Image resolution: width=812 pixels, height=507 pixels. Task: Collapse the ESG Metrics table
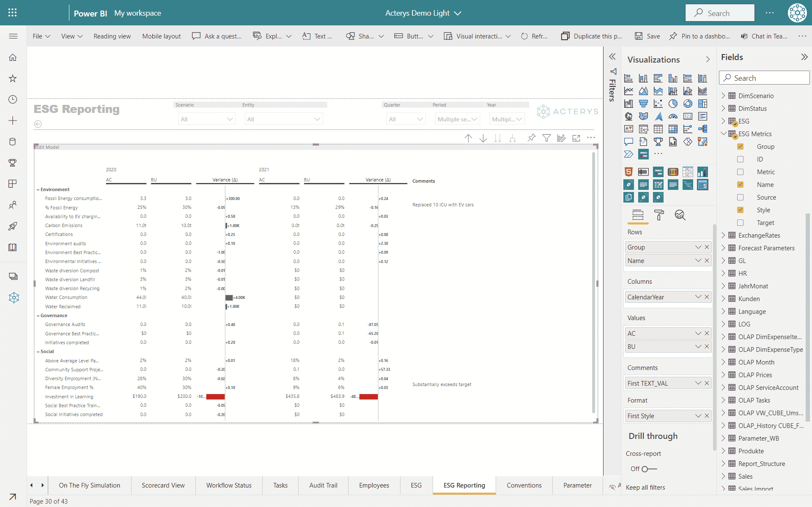[724, 134]
